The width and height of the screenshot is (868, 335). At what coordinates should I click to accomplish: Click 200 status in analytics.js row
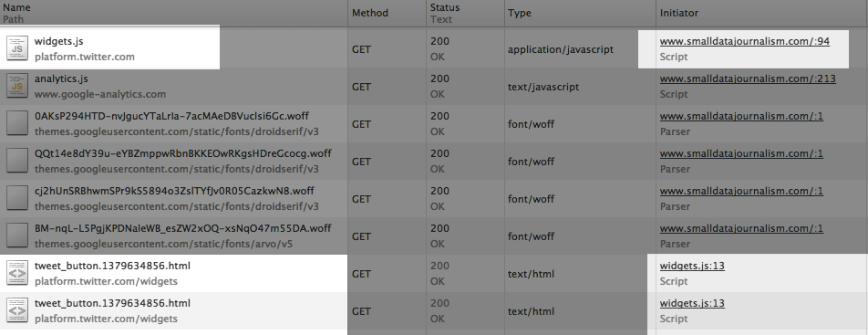pyautogui.click(x=439, y=79)
